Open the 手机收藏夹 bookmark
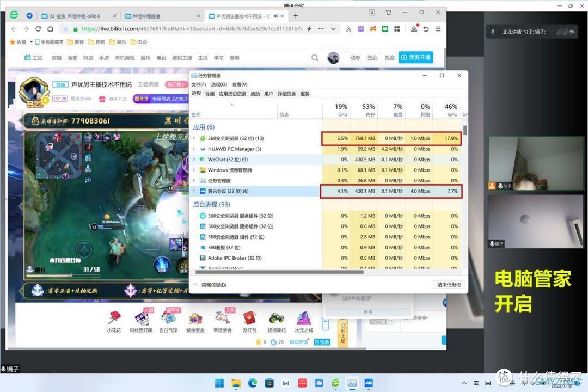This screenshot has width=588, height=392. click(49, 42)
